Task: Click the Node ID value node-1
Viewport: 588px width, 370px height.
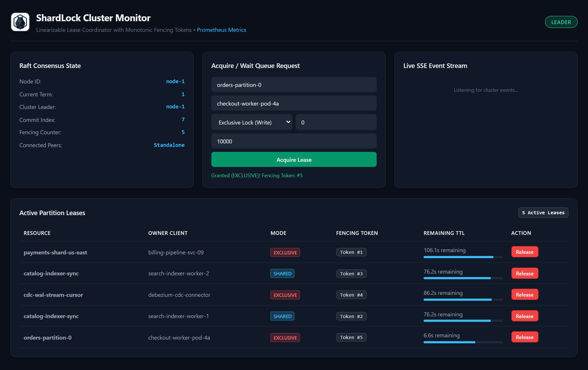Action: pyautogui.click(x=175, y=81)
